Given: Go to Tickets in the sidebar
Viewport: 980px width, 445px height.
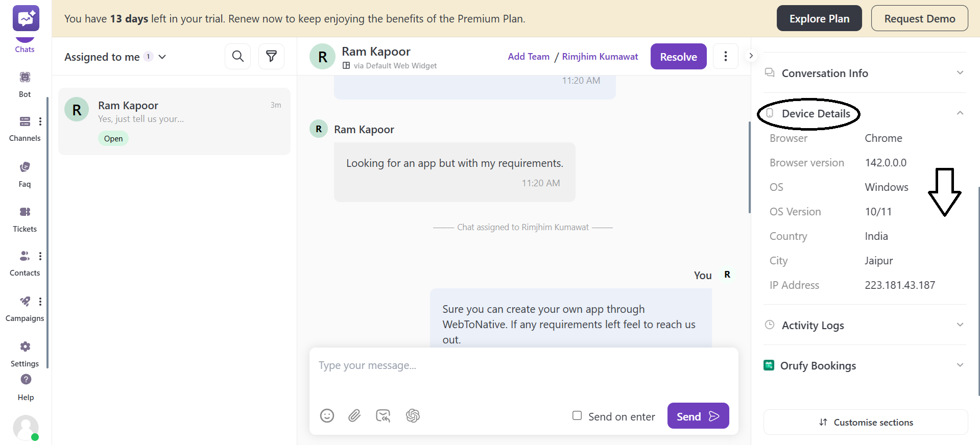Looking at the screenshot, I should [x=25, y=218].
